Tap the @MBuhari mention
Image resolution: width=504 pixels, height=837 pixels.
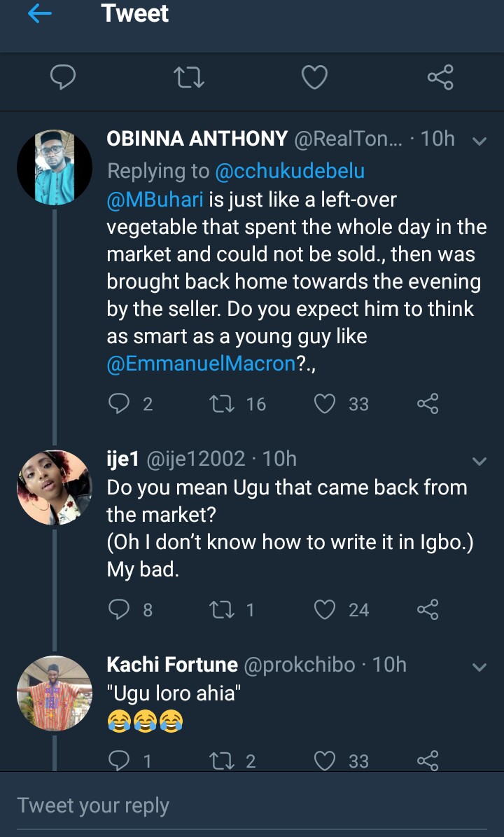pyautogui.click(x=155, y=200)
